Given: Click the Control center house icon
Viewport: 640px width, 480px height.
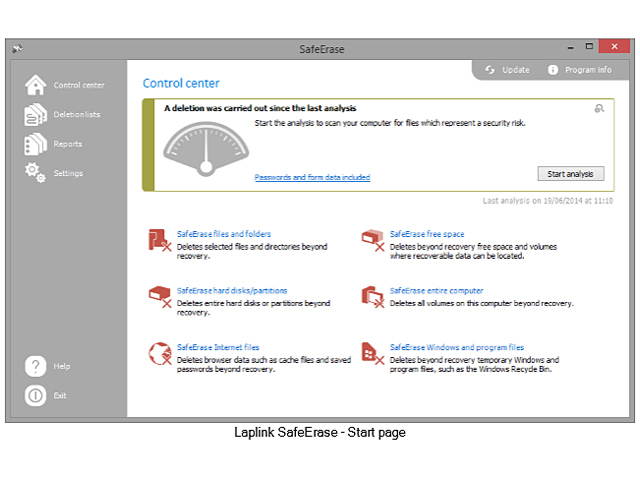Looking at the screenshot, I should coord(36,85).
